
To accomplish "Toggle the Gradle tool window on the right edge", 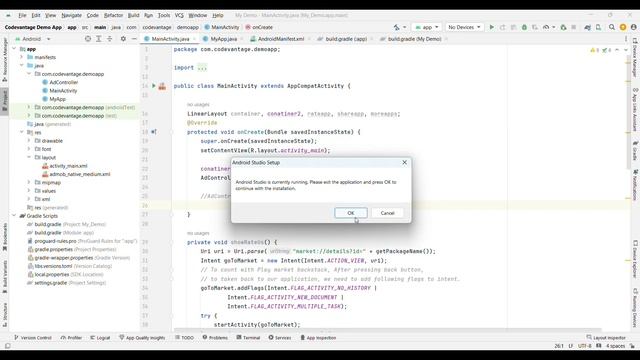I will click(x=635, y=150).
